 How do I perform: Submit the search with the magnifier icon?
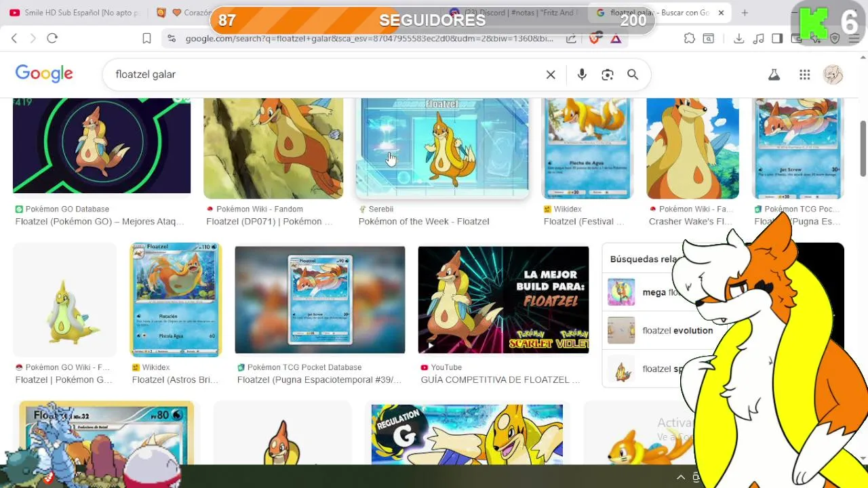pos(633,75)
